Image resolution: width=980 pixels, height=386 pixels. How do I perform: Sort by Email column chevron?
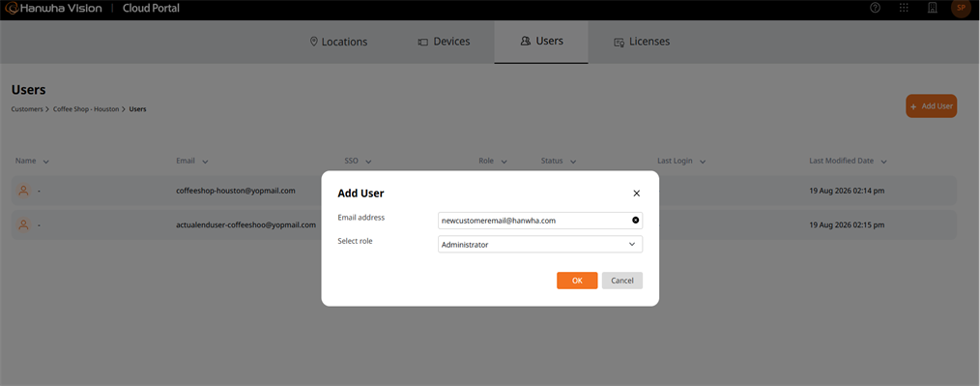205,162
